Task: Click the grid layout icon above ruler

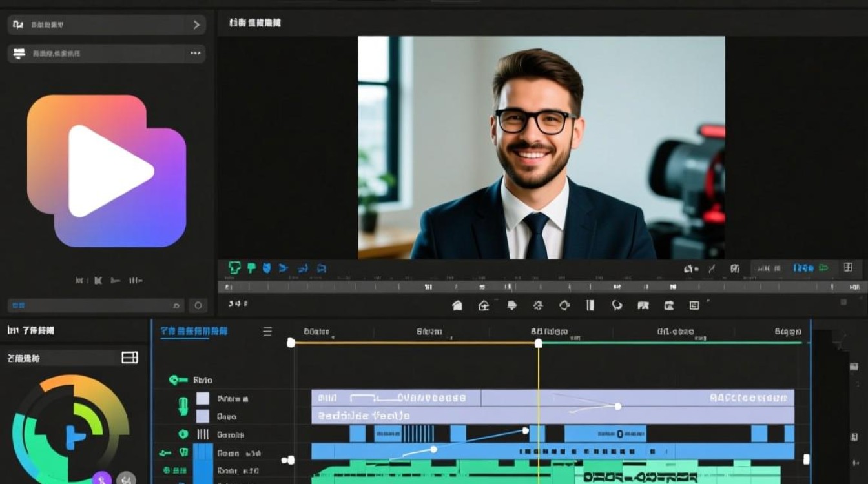Action: pyautogui.click(x=848, y=267)
